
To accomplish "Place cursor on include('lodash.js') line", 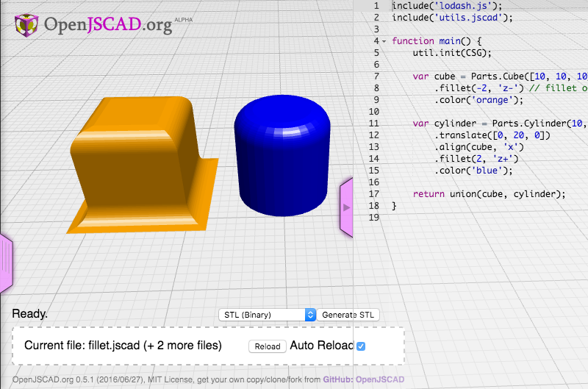I will point(447,6).
